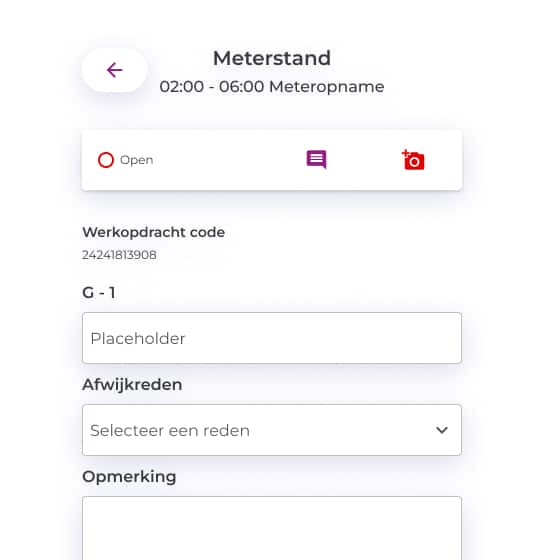Click empty space in the status card
Screen dimensions: 560x560
tap(229, 160)
